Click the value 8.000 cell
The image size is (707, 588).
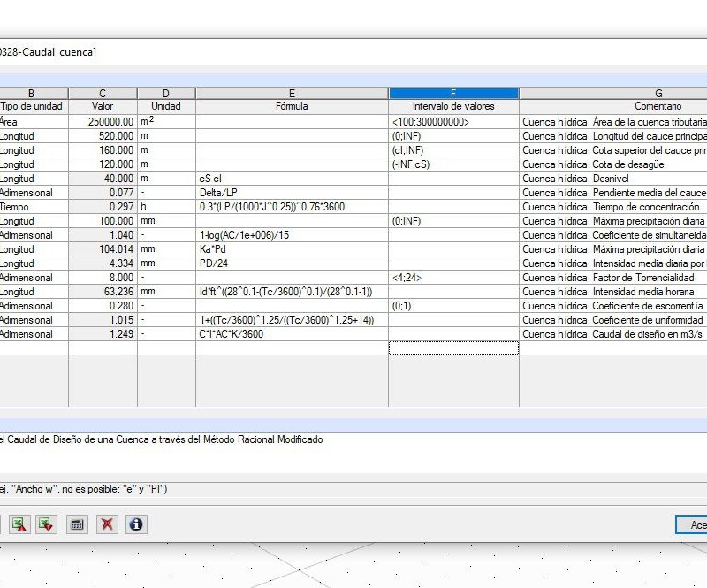tap(103, 278)
